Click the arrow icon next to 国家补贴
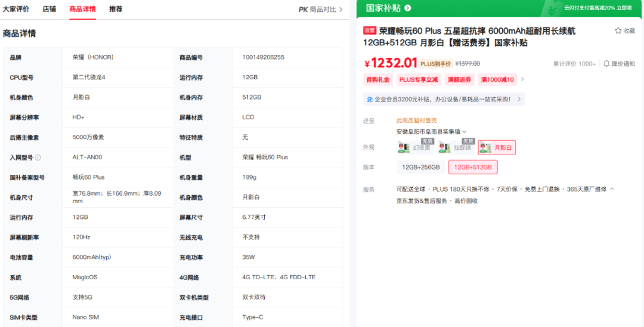Viewport: 644px width, 327px height. pos(407,8)
